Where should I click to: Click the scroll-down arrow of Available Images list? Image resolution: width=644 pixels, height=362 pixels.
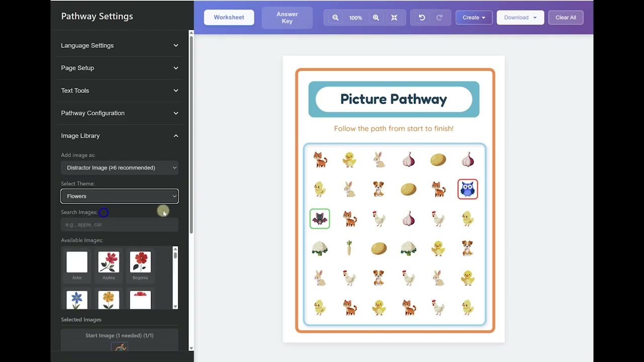click(x=175, y=306)
